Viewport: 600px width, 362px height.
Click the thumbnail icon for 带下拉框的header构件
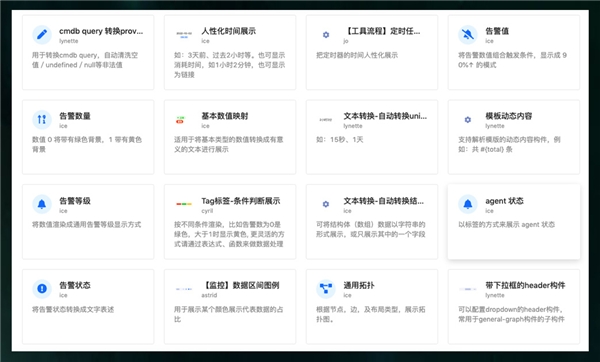pos(468,289)
